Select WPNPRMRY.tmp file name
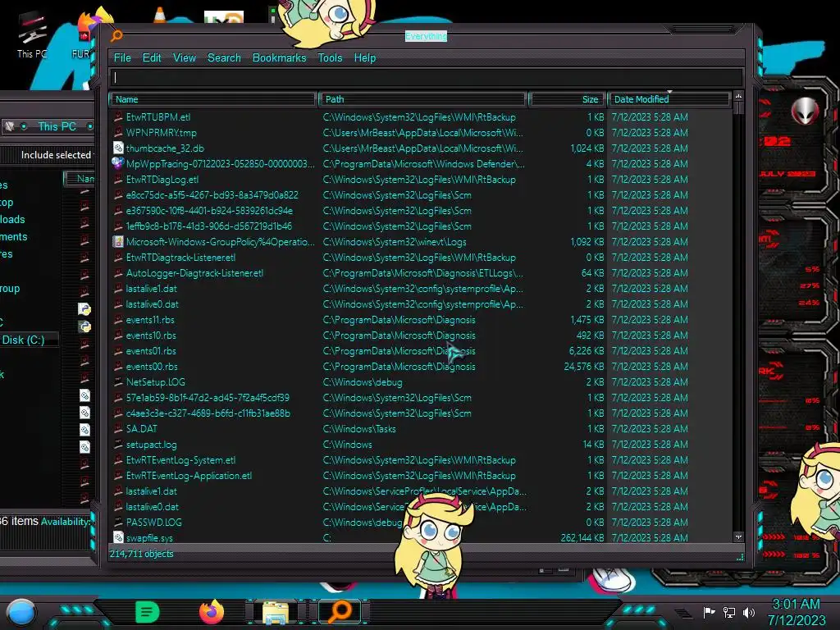The width and height of the screenshot is (840, 630). [x=162, y=133]
